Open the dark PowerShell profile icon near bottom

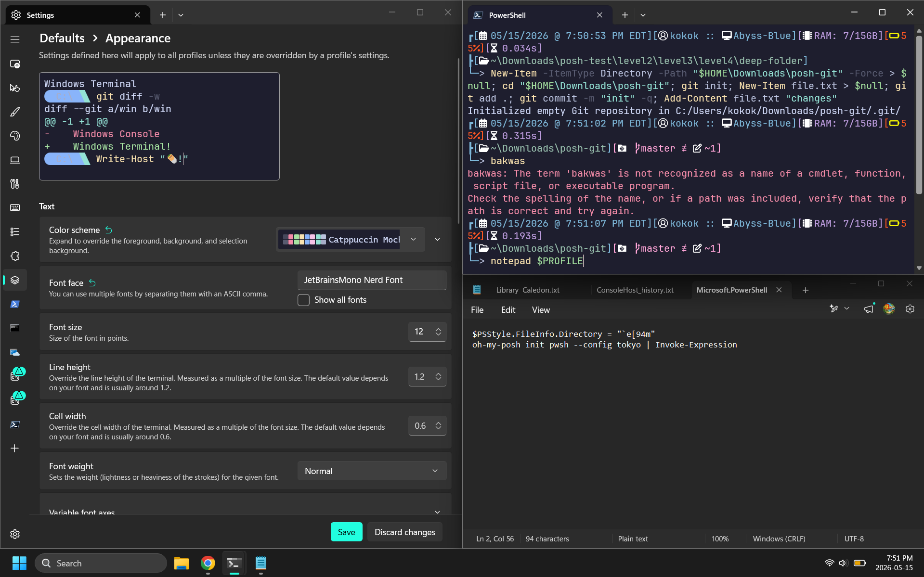coord(15,424)
